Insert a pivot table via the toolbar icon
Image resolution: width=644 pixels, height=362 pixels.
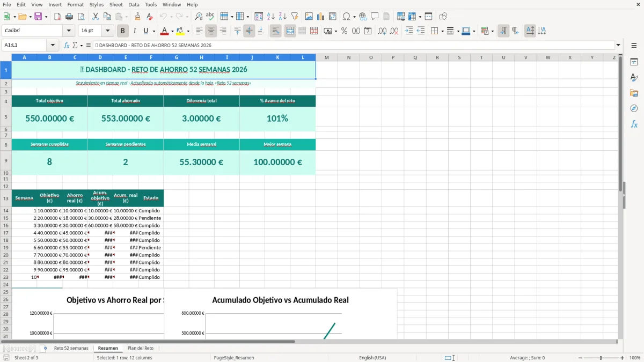point(333,17)
